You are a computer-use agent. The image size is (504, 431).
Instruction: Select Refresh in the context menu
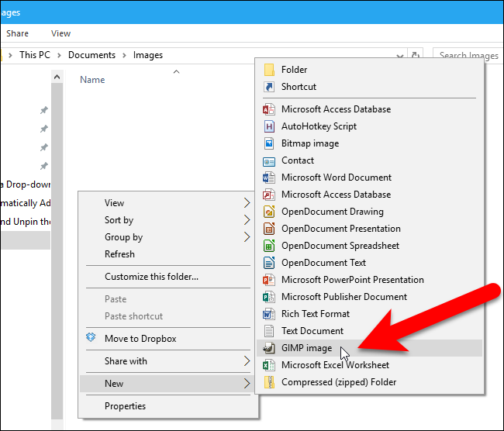[x=168, y=254]
